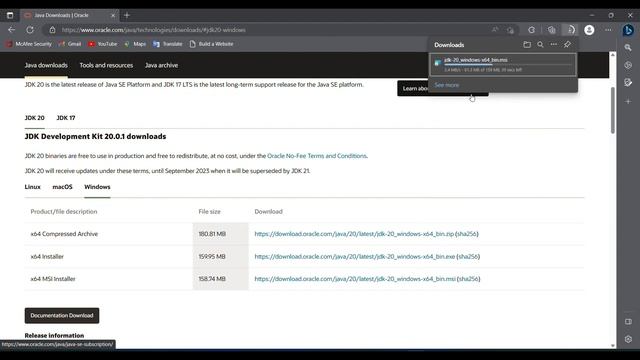Download the x64 Installer exe link

pyautogui.click(x=355, y=256)
